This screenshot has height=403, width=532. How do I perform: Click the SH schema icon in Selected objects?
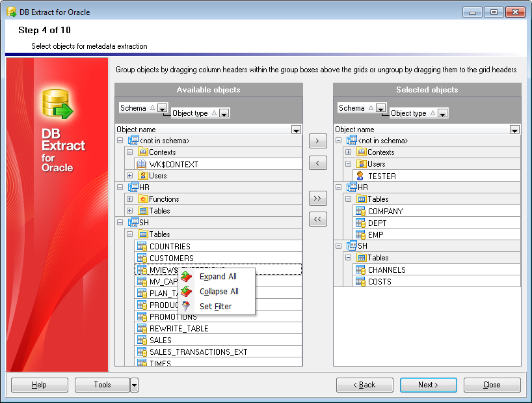(x=351, y=246)
